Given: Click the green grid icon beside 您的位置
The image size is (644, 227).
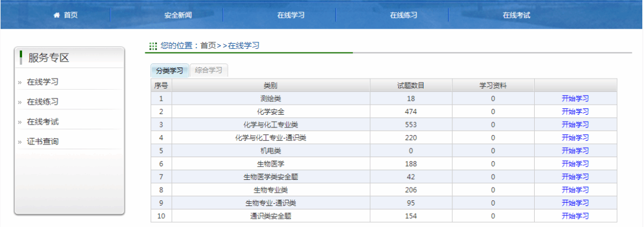Looking at the screenshot, I should [x=153, y=46].
